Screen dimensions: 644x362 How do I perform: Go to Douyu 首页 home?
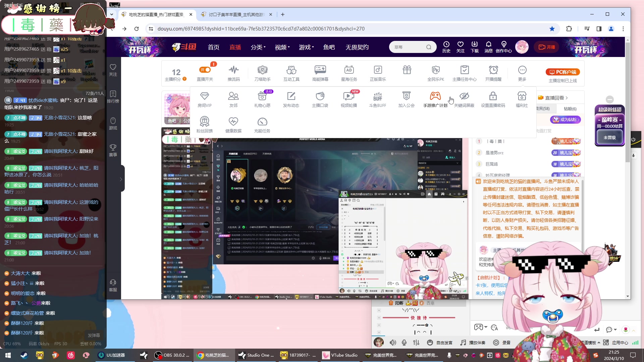(214, 47)
